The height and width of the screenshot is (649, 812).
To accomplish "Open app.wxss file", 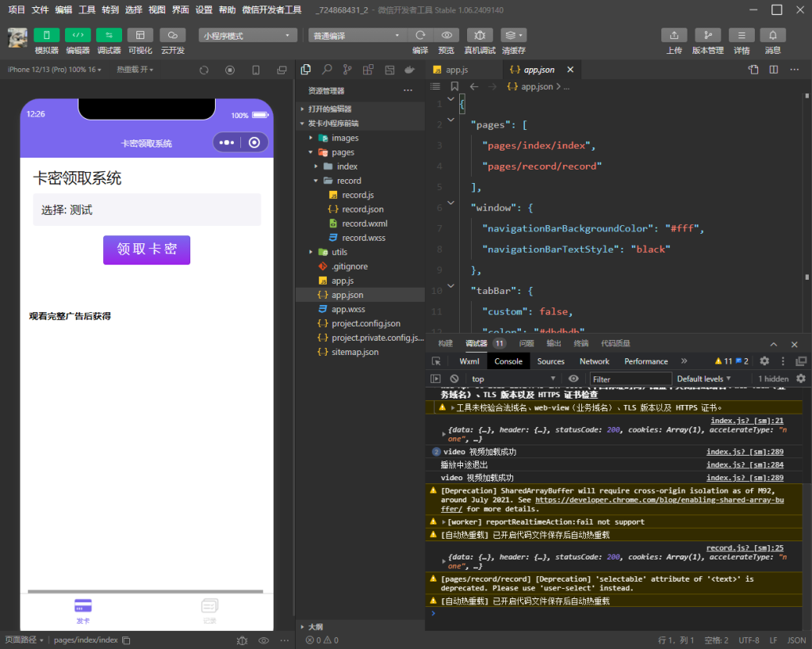I will coord(361,309).
